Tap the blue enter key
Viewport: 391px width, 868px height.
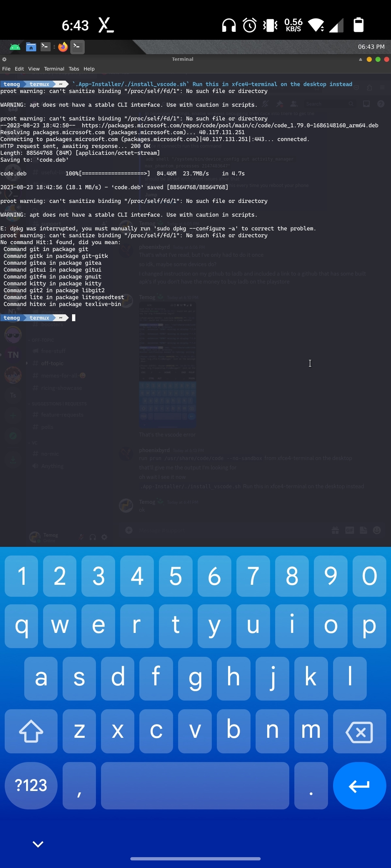click(x=360, y=786)
